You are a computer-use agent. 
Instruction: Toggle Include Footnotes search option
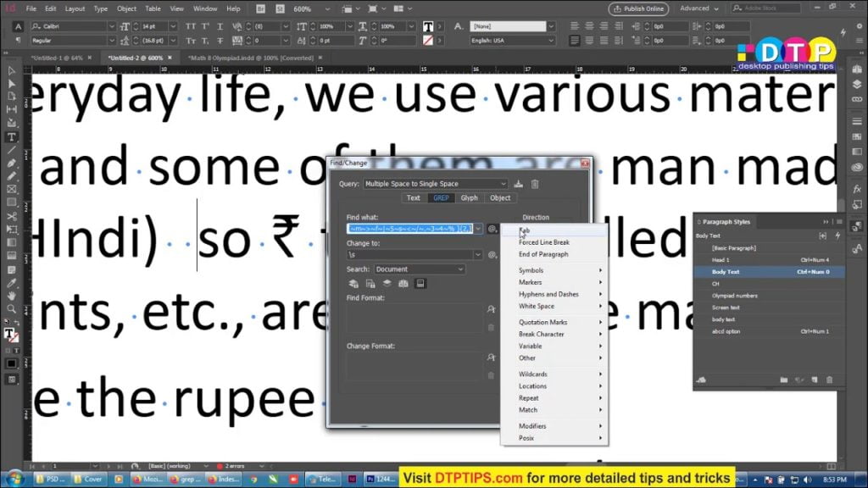click(x=420, y=283)
